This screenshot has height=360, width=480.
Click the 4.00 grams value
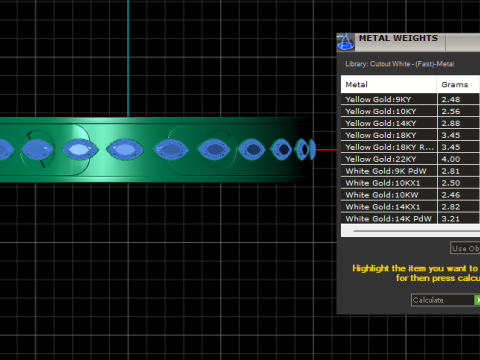[451, 159]
